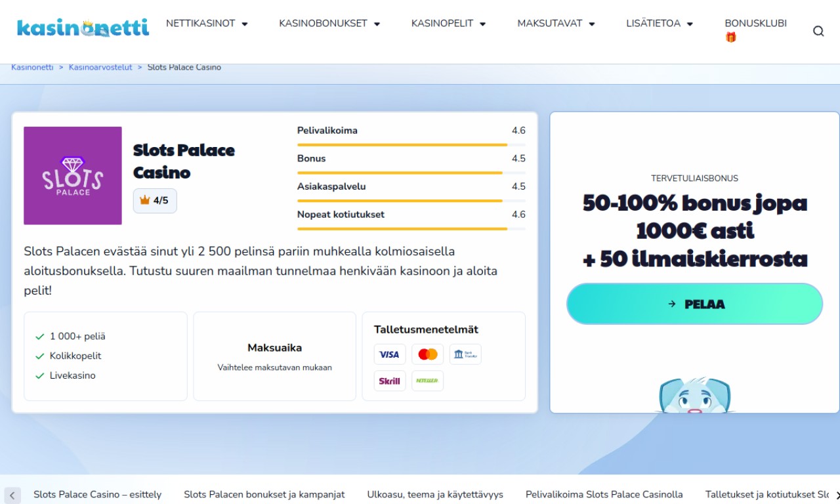Screen dimensions: 840x504
Task: Click the Asiakaspalvelu rating bar
Action: 411,201
